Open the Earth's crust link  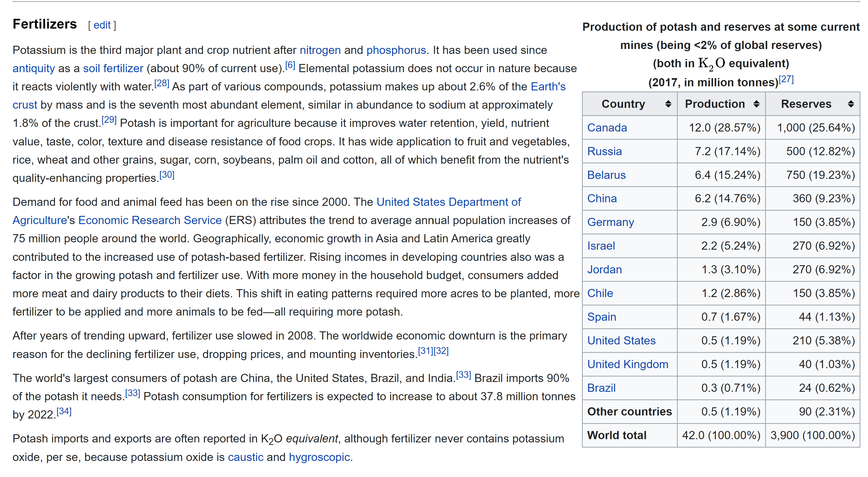tap(548, 87)
